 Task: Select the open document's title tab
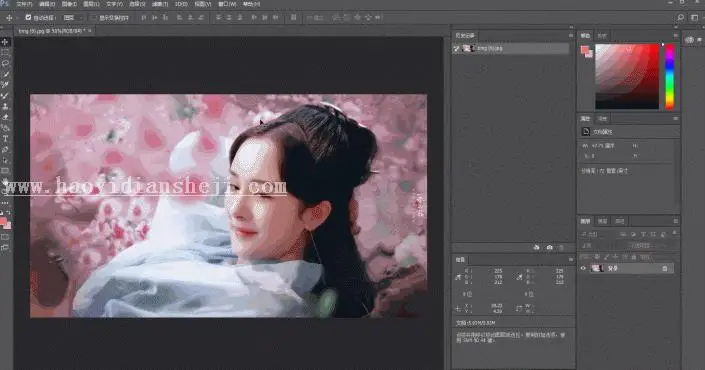tap(51, 31)
